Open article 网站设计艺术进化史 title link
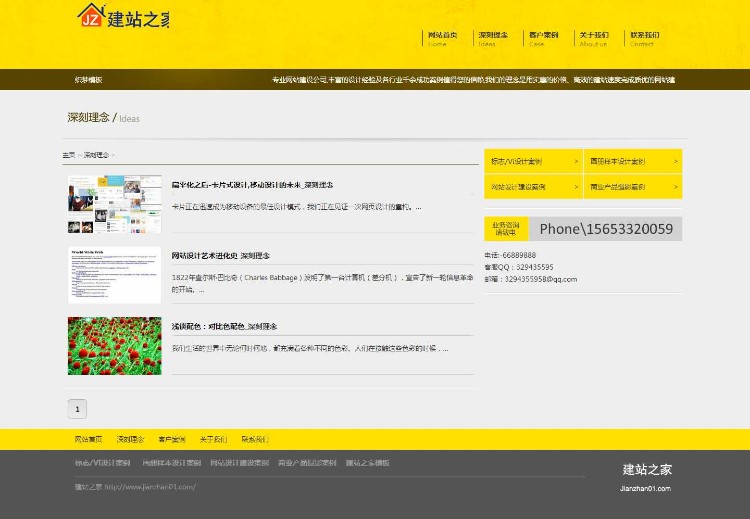The image size is (750, 519). tap(220, 256)
